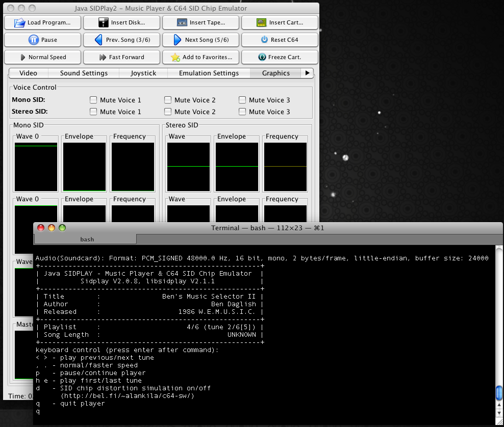This screenshot has width=504, height=427.
Task: Click the Insert Disk floppy icon
Action: click(x=104, y=22)
